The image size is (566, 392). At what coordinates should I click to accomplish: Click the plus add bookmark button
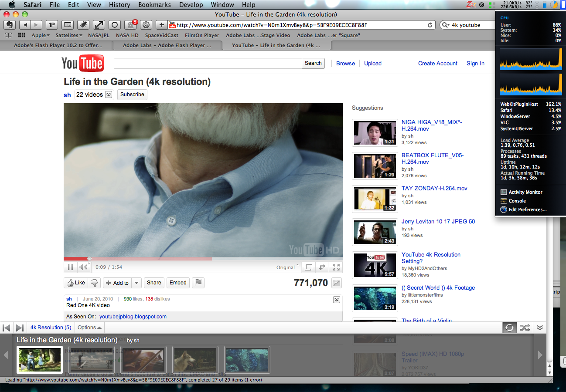click(161, 25)
